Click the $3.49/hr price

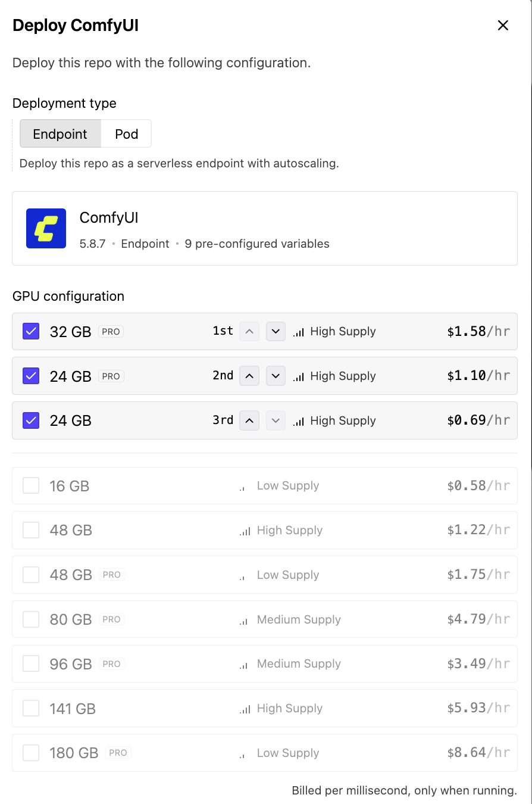pos(478,663)
